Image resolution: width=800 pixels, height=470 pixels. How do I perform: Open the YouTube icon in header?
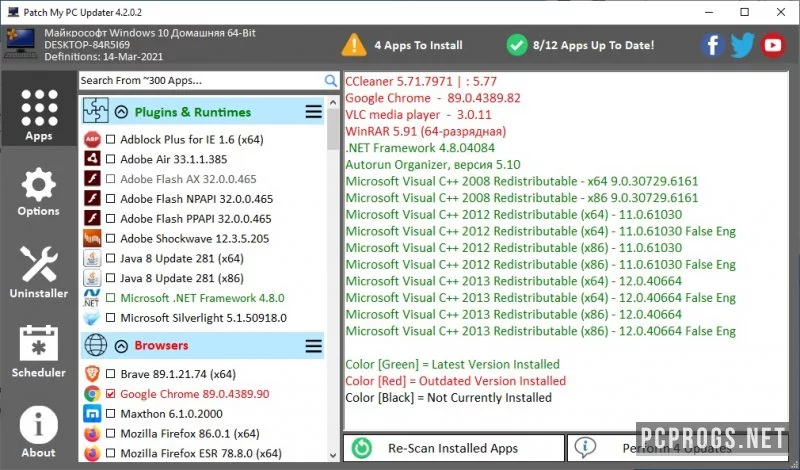pyautogui.click(x=772, y=45)
